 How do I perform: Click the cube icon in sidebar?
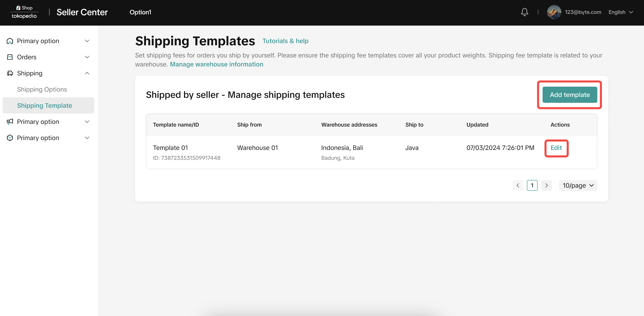[x=10, y=138]
